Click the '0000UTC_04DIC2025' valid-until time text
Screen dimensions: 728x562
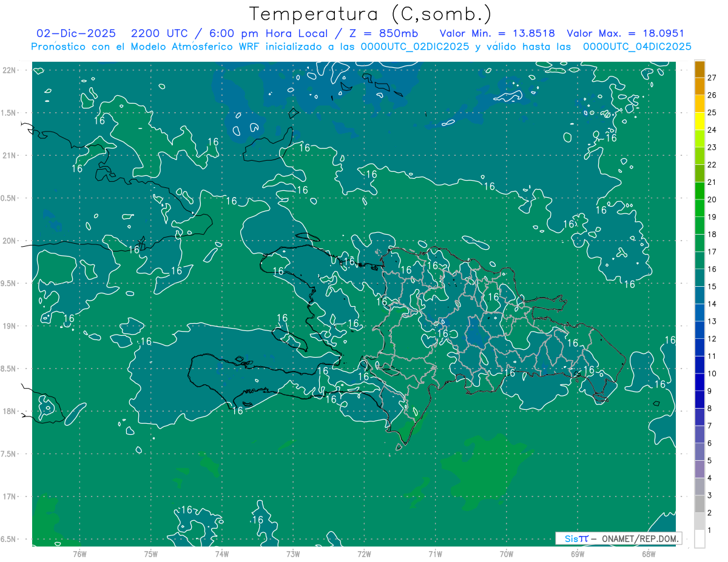[637, 47]
